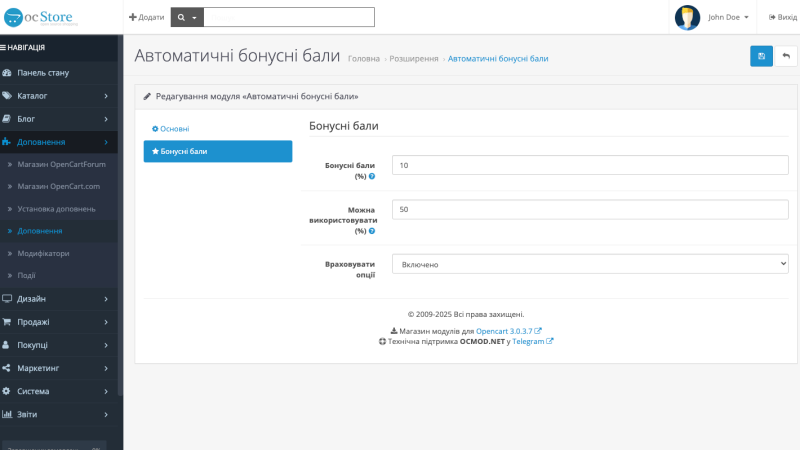Open the Telegram support link

click(533, 341)
